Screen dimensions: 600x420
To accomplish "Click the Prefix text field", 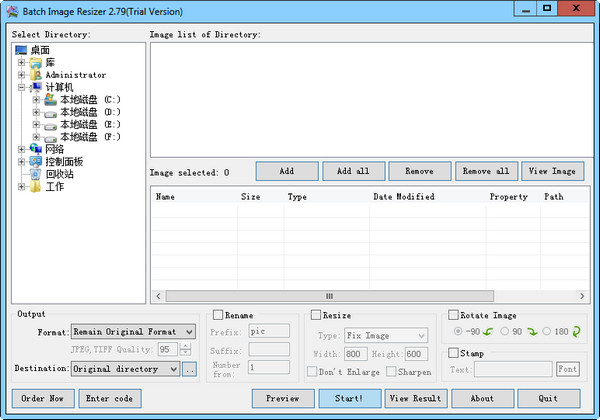I will 269,331.
